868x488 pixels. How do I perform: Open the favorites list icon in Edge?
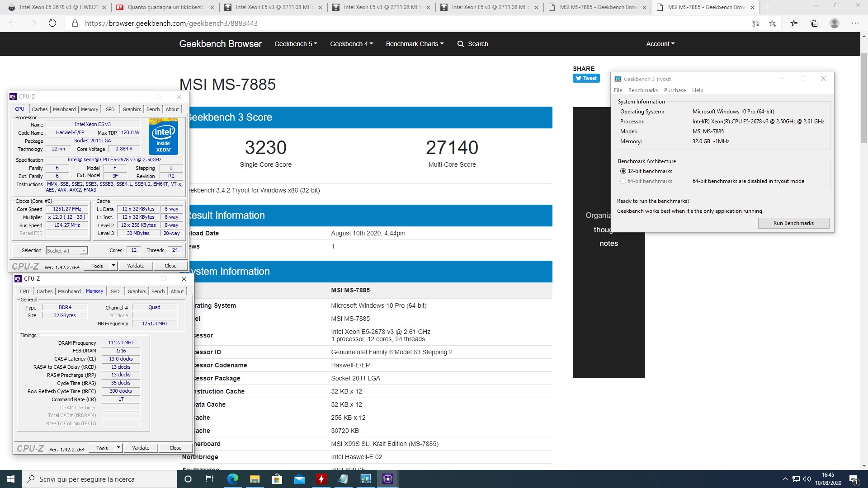(794, 23)
